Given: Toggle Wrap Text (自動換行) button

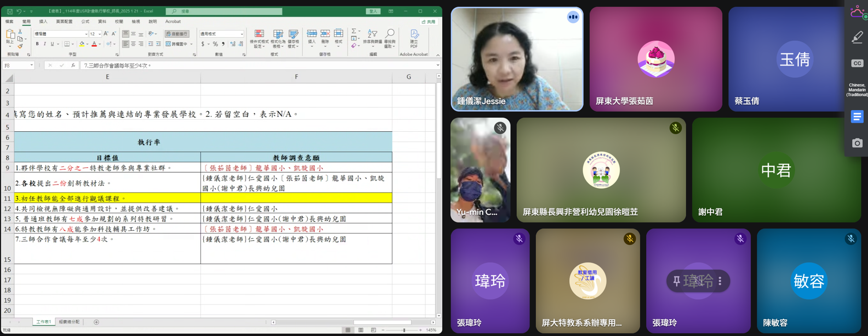Looking at the screenshot, I should (177, 34).
